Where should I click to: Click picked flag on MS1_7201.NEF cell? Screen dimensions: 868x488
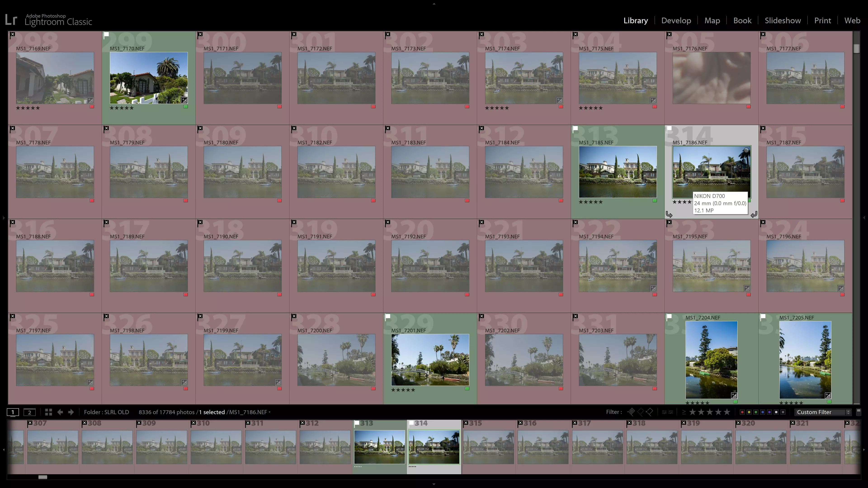coord(387,316)
